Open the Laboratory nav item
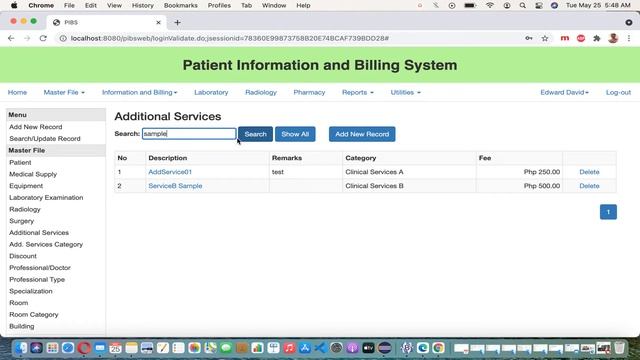Screen dimensions: 640x360 (211, 92)
